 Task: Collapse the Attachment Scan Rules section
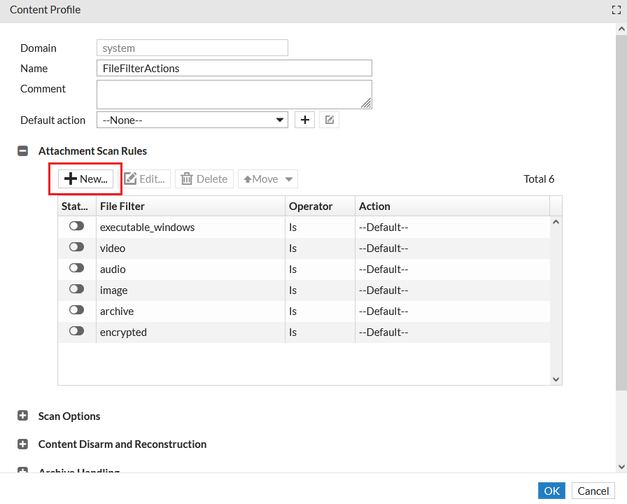23,150
